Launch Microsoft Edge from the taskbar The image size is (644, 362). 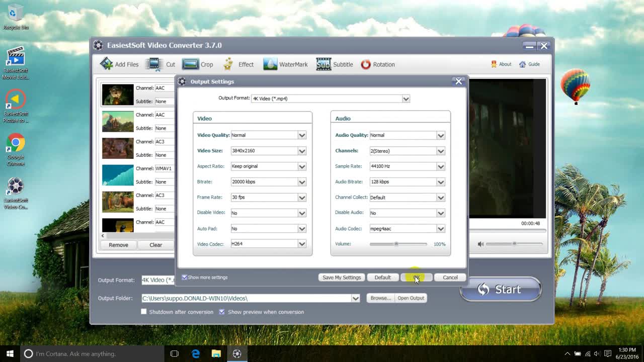click(x=196, y=353)
